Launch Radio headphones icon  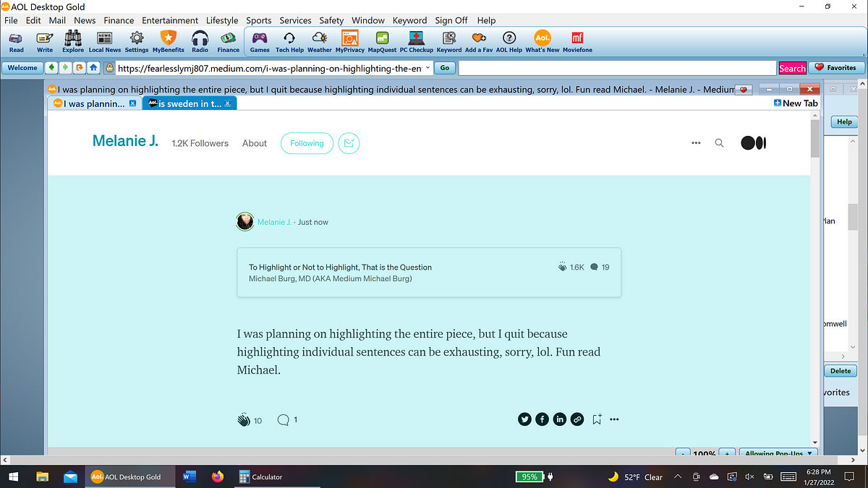(x=200, y=41)
